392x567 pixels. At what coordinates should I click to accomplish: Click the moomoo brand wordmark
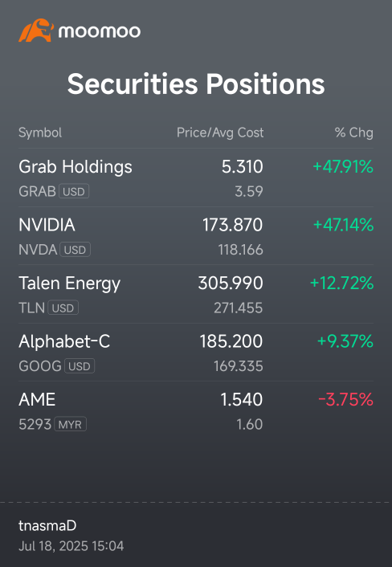(x=100, y=31)
